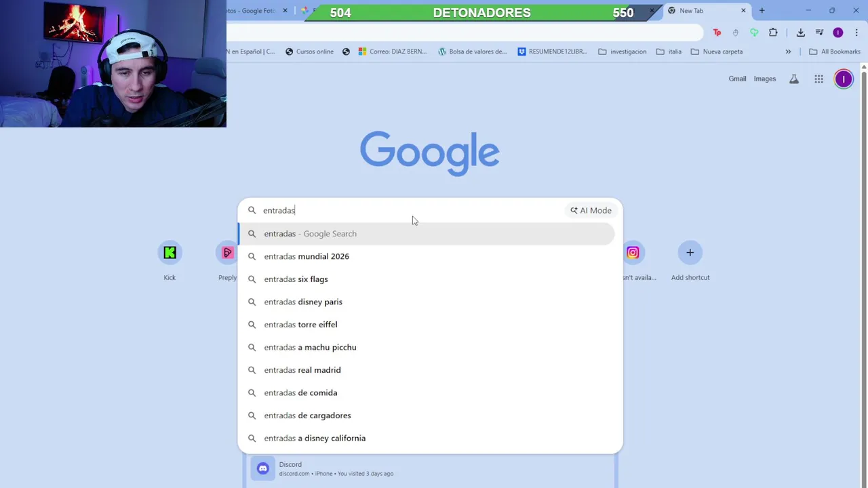This screenshot has height=488, width=868.
Task: Select suggestion entradas mundial 2026
Action: 426,256
